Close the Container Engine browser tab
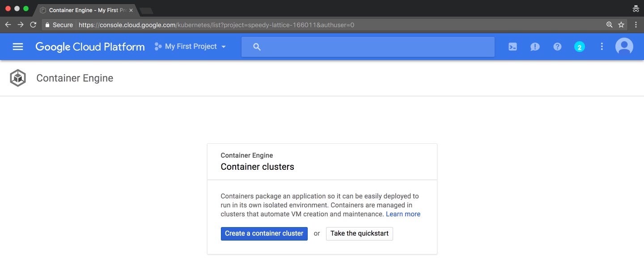Viewport: 644px width, 271px height. click(x=131, y=10)
